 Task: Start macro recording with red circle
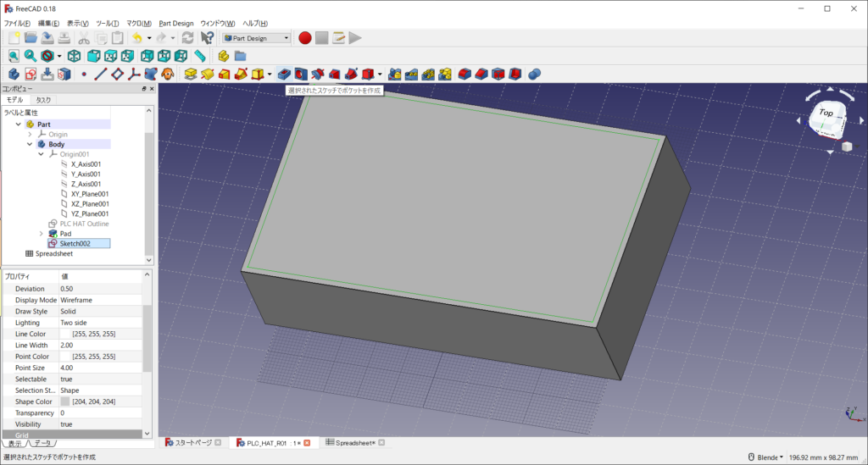tap(305, 38)
